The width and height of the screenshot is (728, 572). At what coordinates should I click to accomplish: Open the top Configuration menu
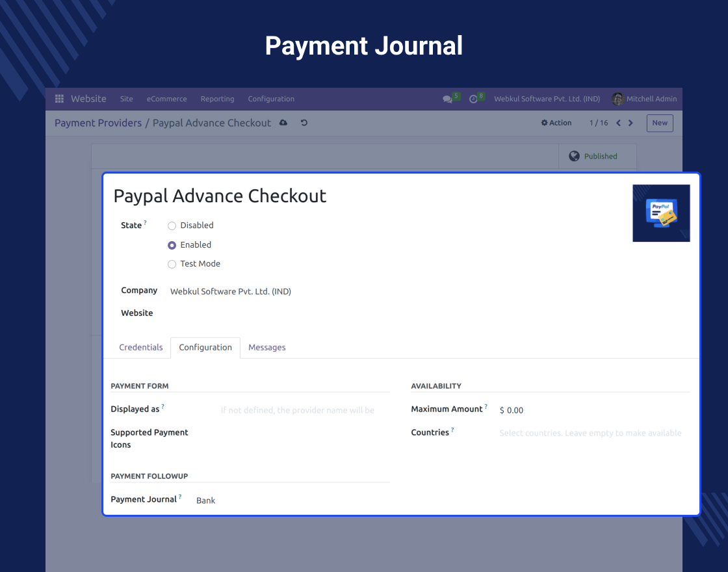[x=271, y=99]
